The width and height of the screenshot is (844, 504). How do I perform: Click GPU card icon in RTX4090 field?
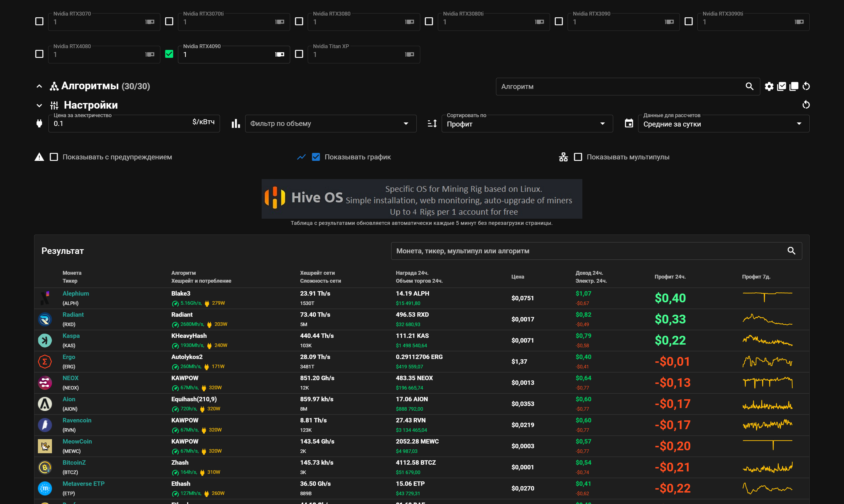[280, 54]
